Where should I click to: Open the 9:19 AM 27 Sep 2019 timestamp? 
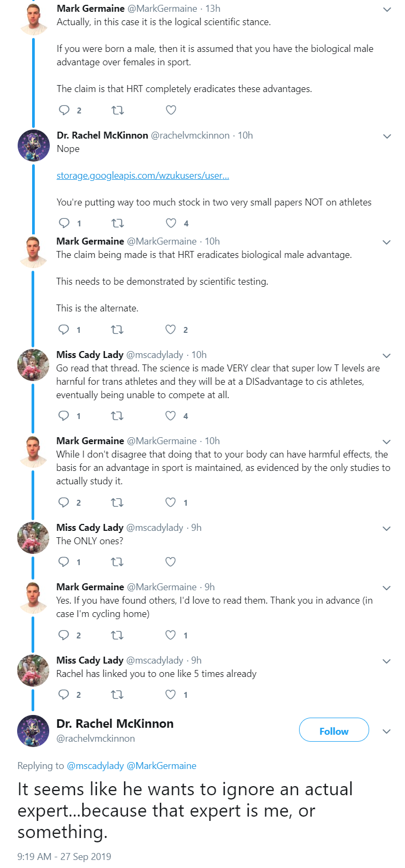pyautogui.click(x=64, y=856)
